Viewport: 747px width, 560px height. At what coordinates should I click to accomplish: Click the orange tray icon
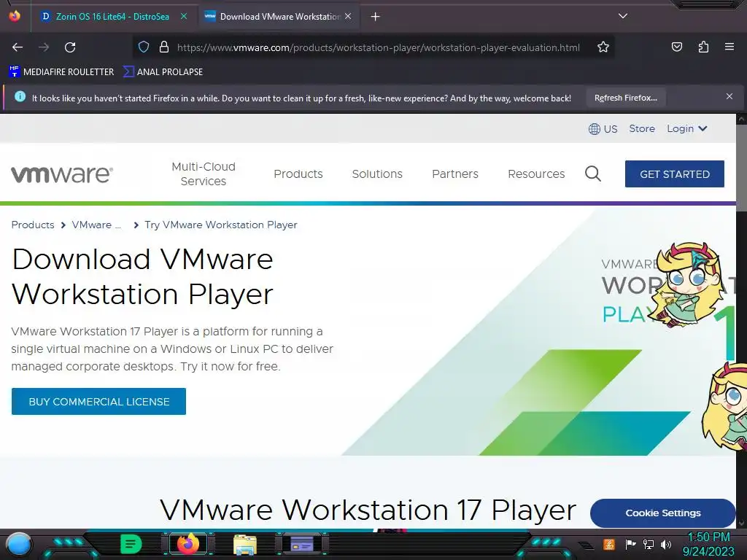609,544
